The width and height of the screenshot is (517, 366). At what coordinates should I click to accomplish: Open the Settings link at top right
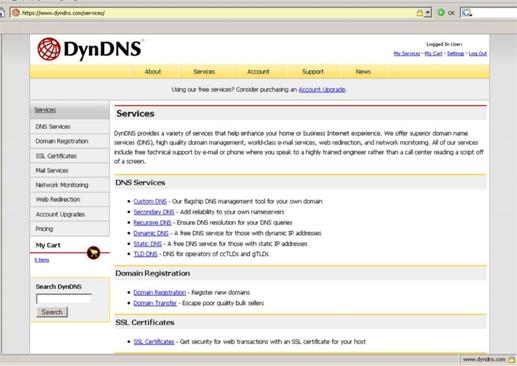coord(455,53)
